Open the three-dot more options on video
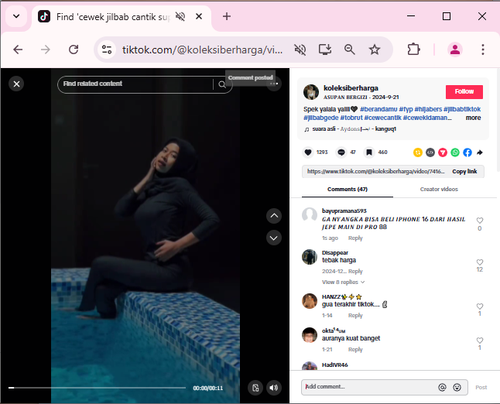This screenshot has width=500, height=404. click(274, 84)
